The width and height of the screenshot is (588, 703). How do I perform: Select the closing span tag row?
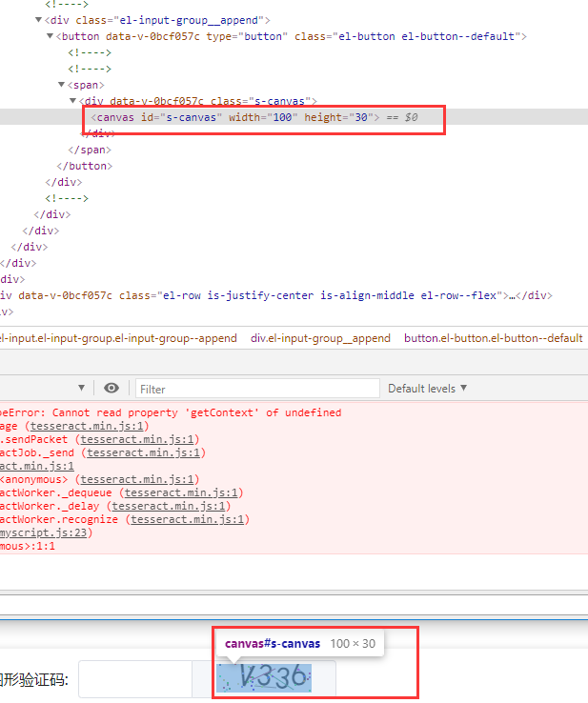click(90, 150)
